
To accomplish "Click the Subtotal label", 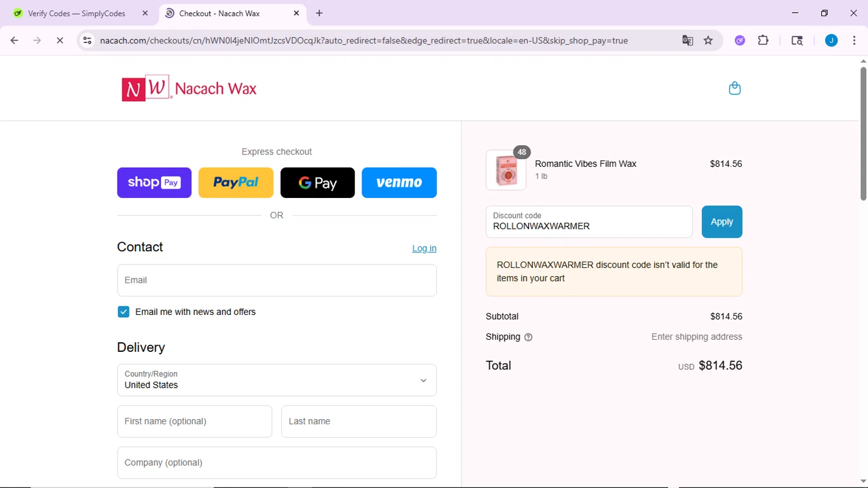I will pos(502,317).
